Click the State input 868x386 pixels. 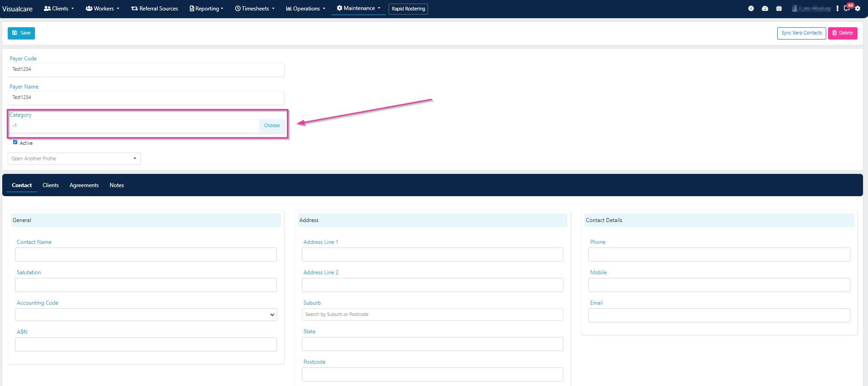pos(433,344)
